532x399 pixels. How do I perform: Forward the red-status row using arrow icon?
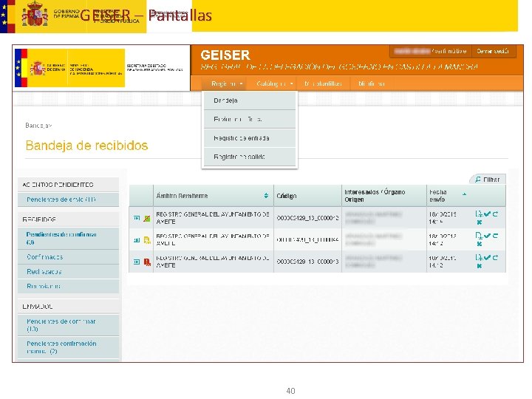(495, 258)
